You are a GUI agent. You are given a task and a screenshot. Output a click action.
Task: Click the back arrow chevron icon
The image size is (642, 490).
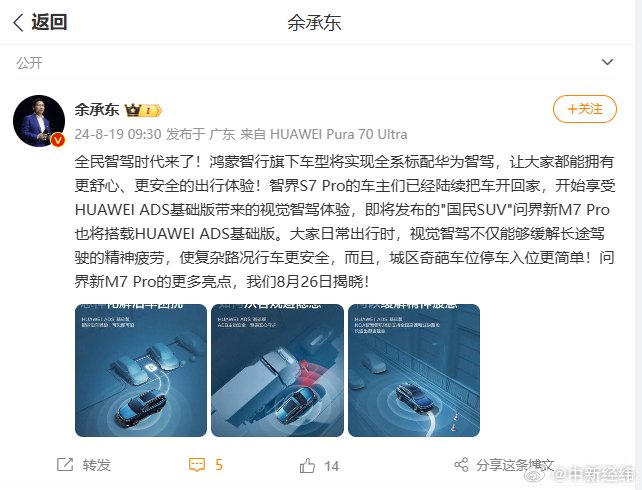pos(18,23)
